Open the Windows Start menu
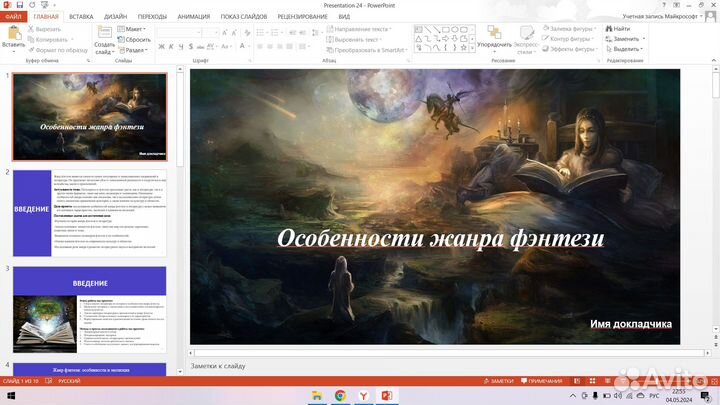The image size is (720, 405). 11,396
